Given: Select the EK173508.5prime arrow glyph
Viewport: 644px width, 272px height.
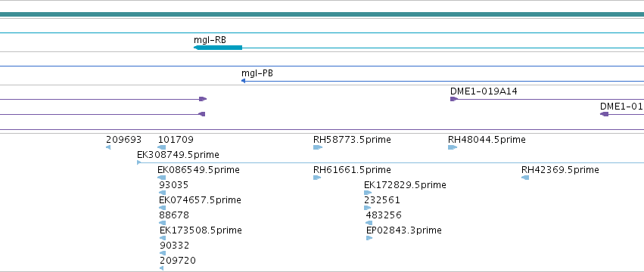Looking at the screenshot, I should [163, 238].
